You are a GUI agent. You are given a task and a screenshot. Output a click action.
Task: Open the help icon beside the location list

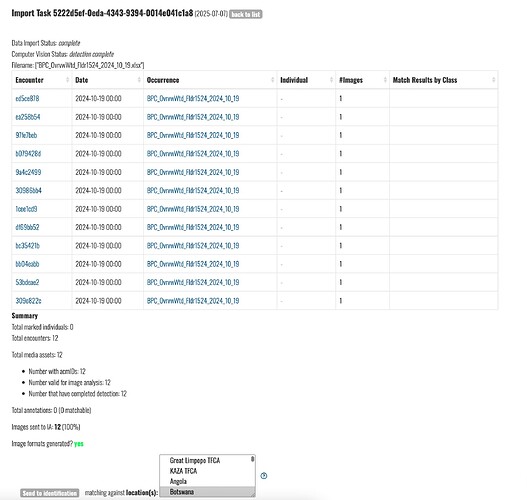264,476
